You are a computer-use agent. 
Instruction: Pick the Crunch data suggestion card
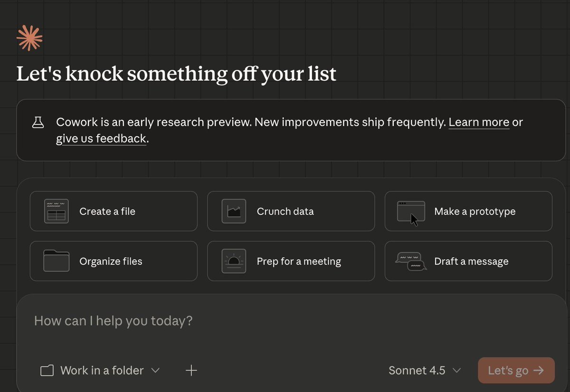(291, 211)
